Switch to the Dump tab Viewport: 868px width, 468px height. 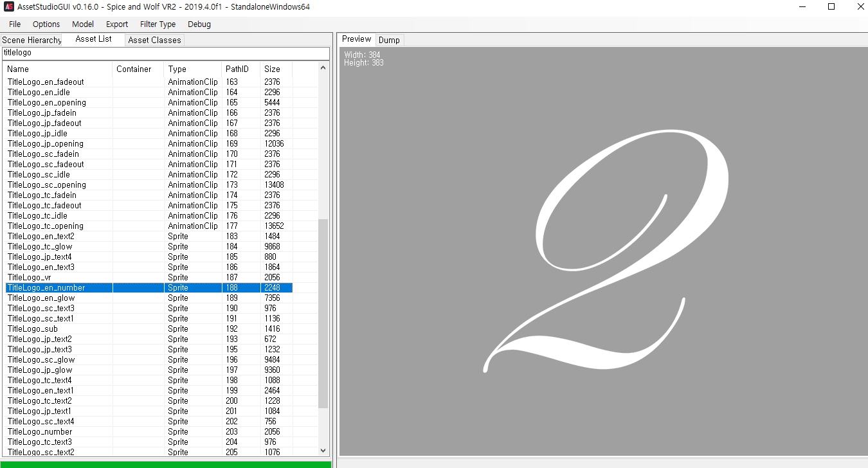coord(389,40)
